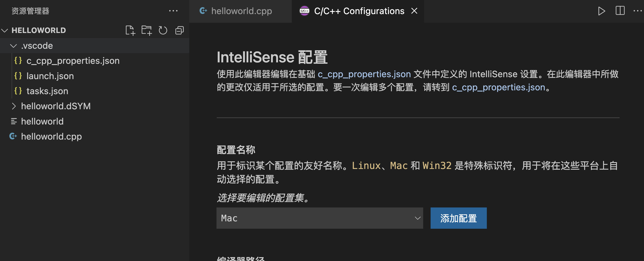
Task: Open launch.json file in sidebar
Action: tap(49, 76)
